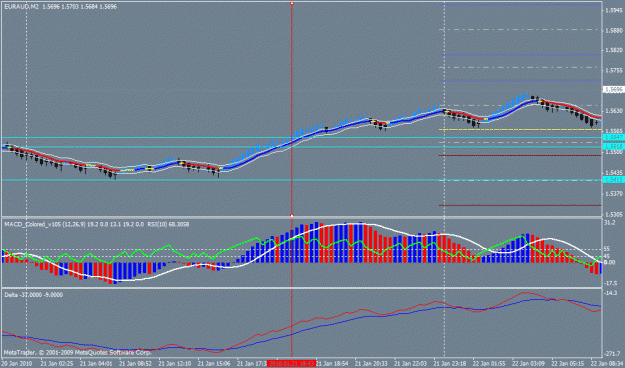Click the 1.5755 price axis value
The image size is (625, 368).
tap(614, 70)
